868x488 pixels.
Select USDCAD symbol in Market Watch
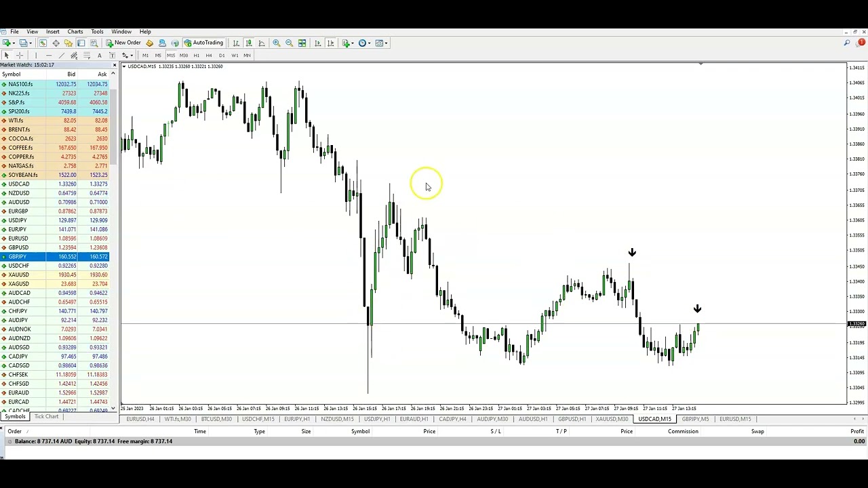coord(19,184)
